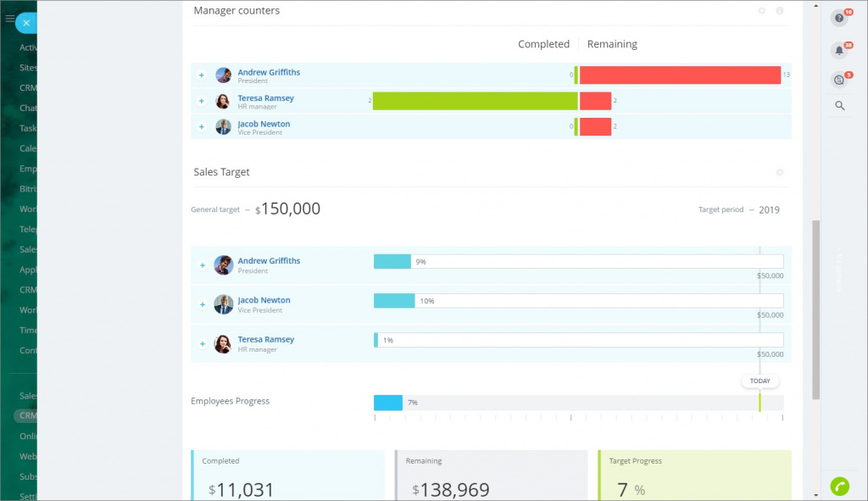This screenshot has height=501, width=868.
Task: Open Manager counters settings gear
Action: point(761,11)
